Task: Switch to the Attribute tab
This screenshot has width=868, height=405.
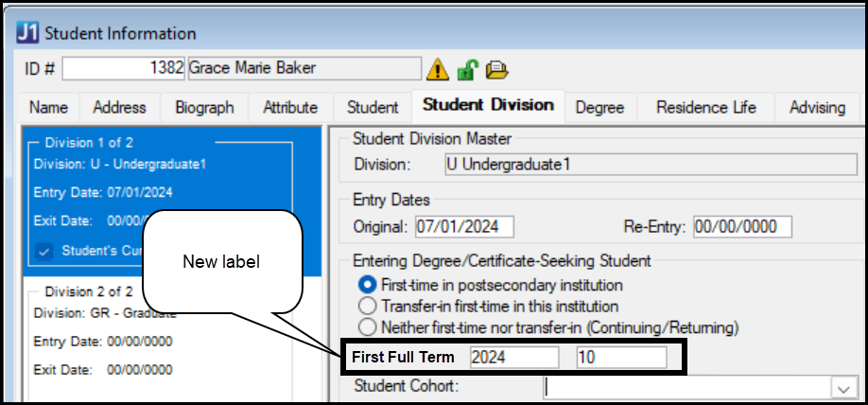Action: pos(289,107)
